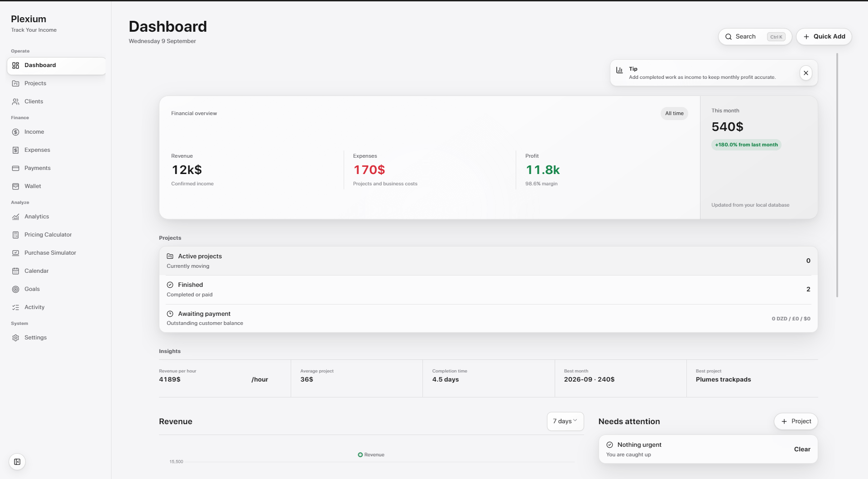Viewport: 868px width, 479px height.
Task: Click the Pricing Calculator icon
Action: pos(16,235)
